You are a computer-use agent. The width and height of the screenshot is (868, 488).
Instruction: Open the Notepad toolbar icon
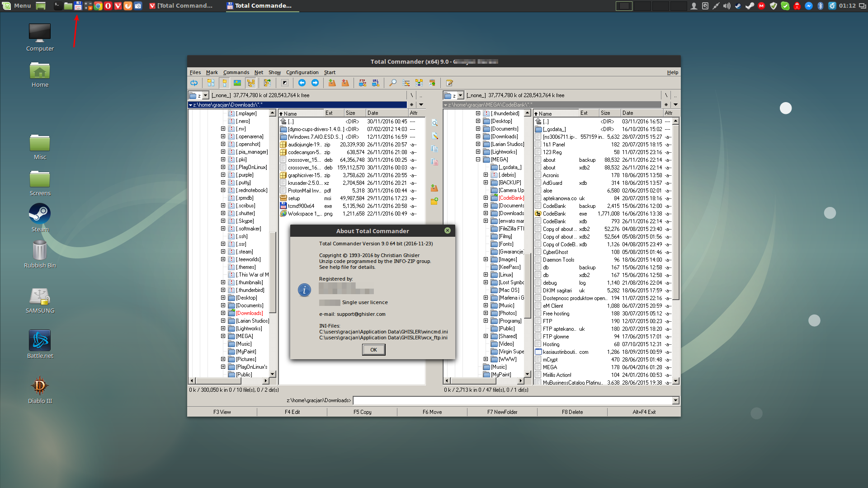point(449,83)
